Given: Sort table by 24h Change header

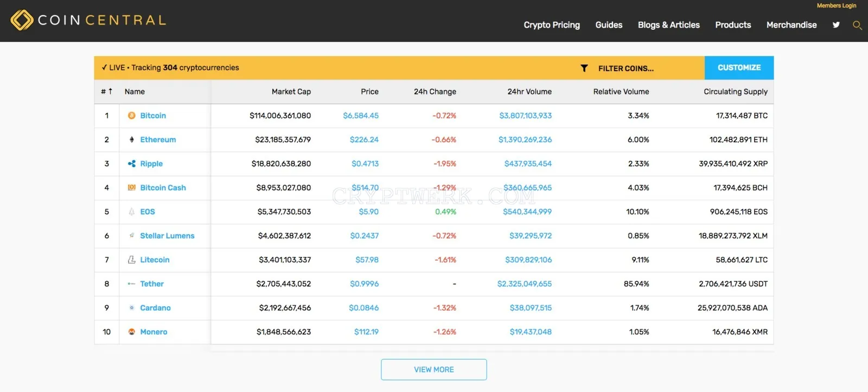Looking at the screenshot, I should coord(435,92).
